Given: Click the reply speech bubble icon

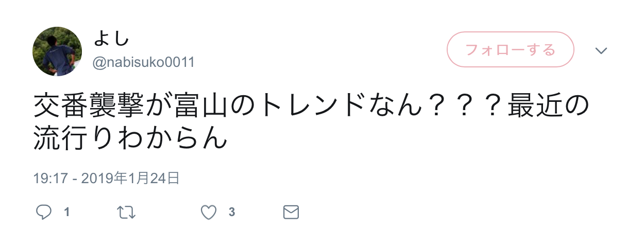Looking at the screenshot, I should pyautogui.click(x=44, y=212).
